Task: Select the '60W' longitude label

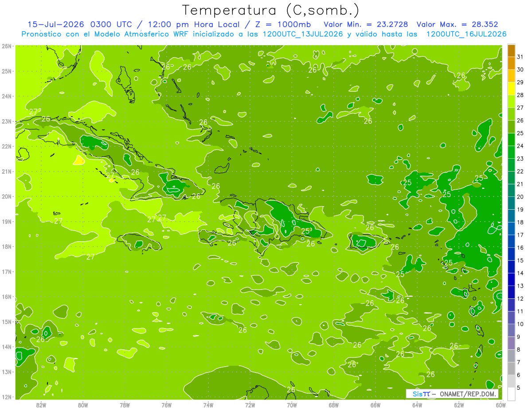Action: [x=501, y=405]
